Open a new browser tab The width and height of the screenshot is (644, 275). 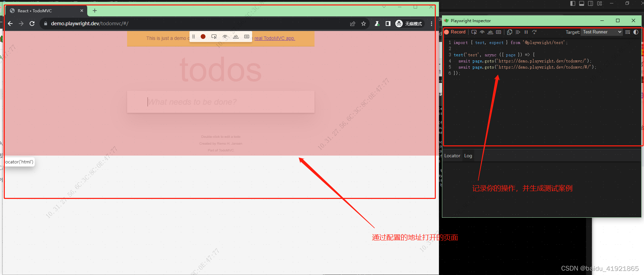point(95,11)
